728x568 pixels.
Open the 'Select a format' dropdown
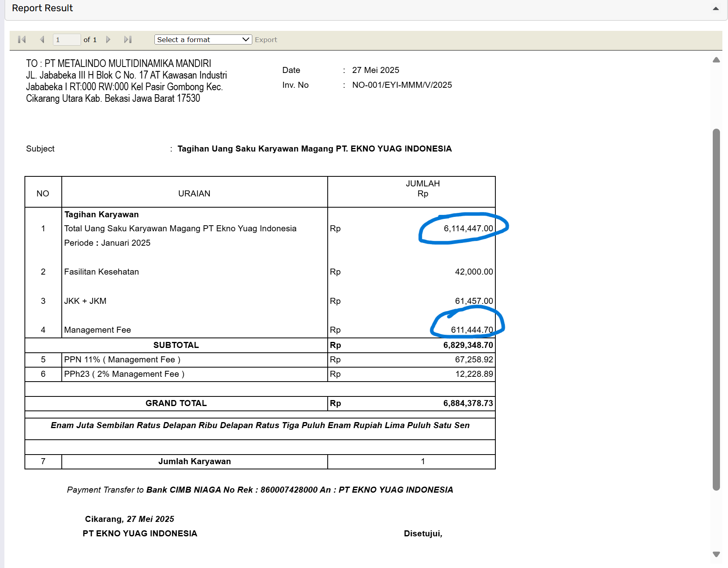(203, 40)
